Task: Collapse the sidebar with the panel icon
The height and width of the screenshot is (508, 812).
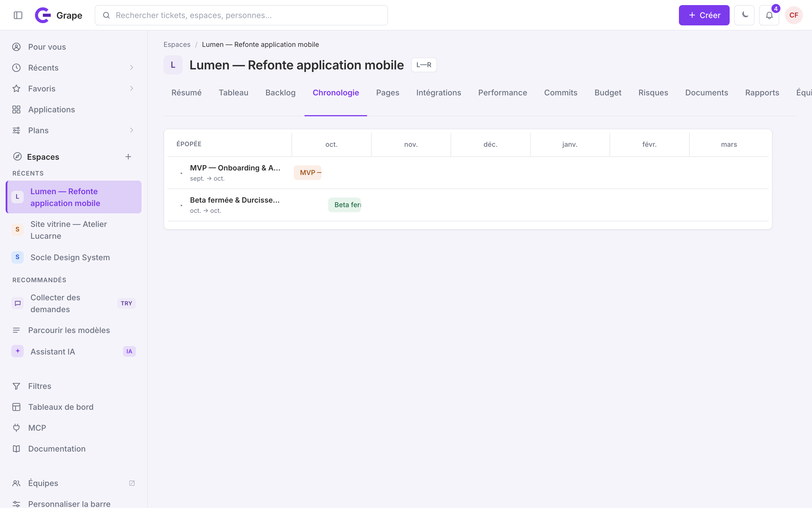Action: [18, 15]
